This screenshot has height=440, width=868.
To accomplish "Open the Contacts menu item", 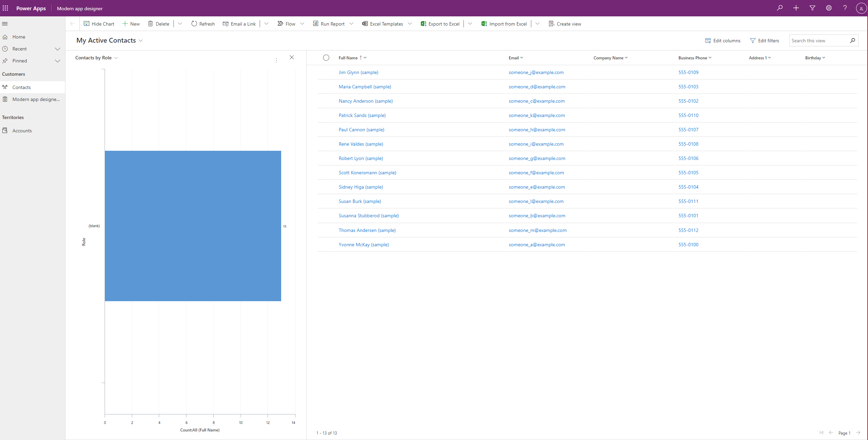I will click(x=21, y=87).
